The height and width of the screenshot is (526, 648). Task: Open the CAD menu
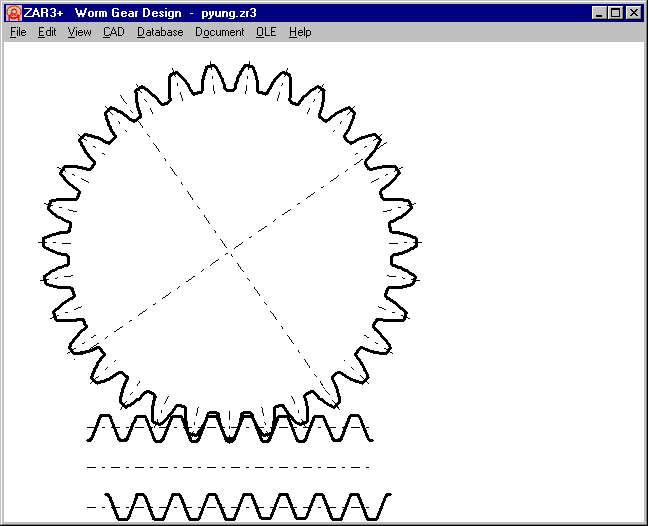[114, 32]
